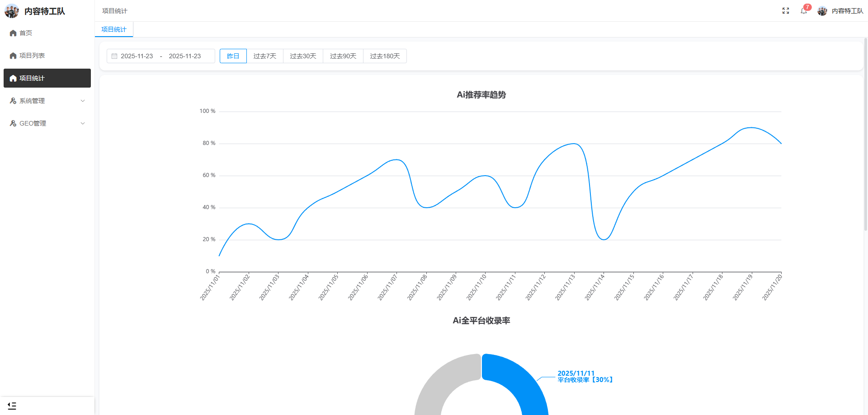The image size is (868, 415).
Task: Choose the 过去90天 button
Action: pyautogui.click(x=343, y=56)
